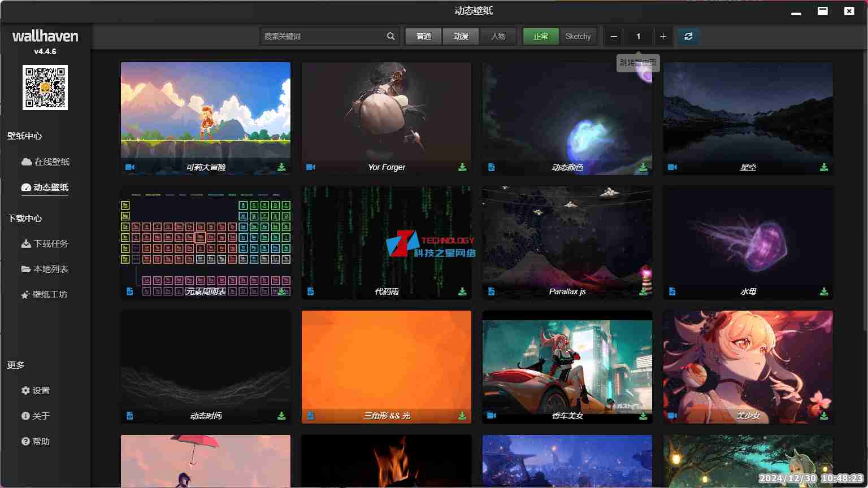
Task: Click the search magnifier icon
Action: point(390,36)
